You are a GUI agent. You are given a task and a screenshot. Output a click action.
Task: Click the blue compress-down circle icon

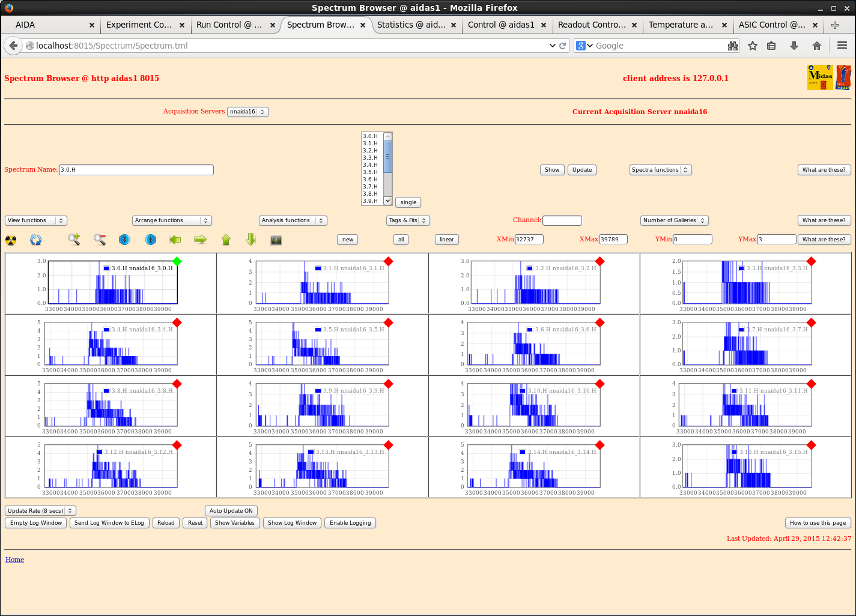124,240
